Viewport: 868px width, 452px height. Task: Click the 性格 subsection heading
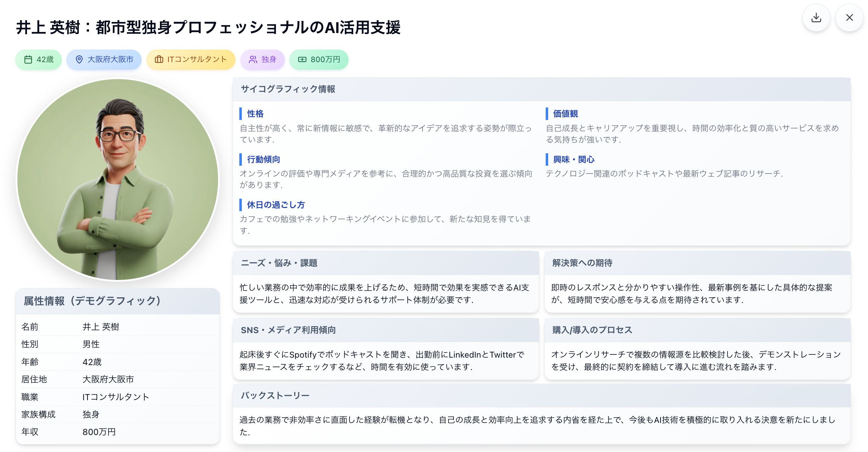[x=255, y=114]
